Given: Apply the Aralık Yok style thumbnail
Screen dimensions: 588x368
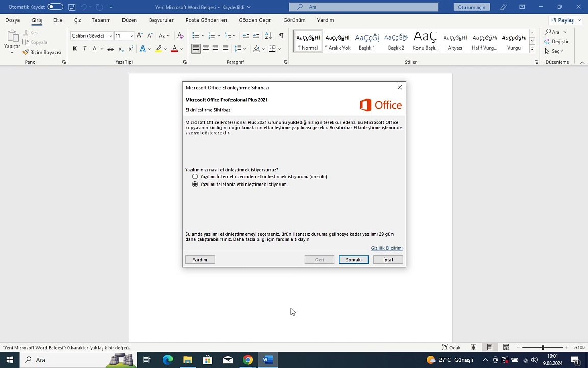Looking at the screenshot, I should (x=337, y=41).
